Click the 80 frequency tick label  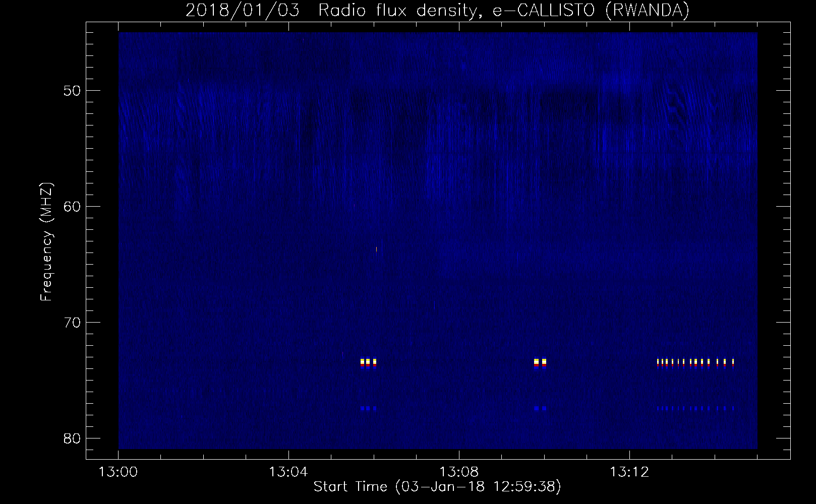(x=73, y=438)
